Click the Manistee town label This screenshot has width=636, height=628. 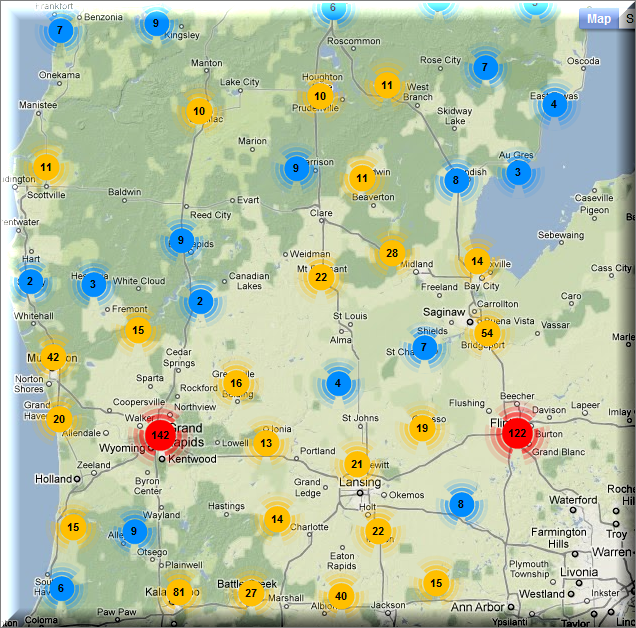38,105
